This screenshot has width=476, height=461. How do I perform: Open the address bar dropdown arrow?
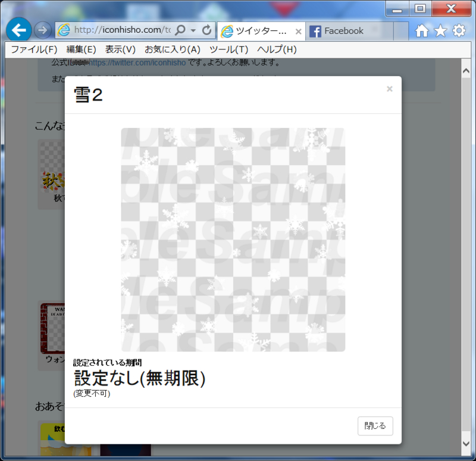(193, 30)
